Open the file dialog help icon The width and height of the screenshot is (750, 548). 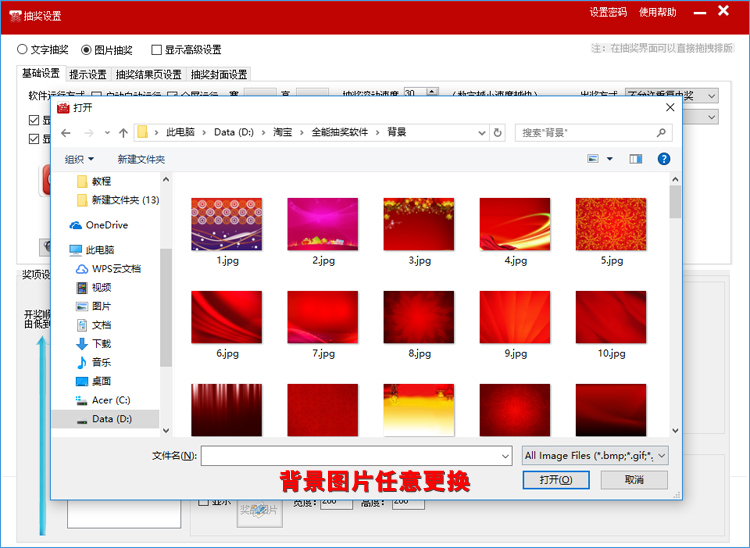coord(663,159)
